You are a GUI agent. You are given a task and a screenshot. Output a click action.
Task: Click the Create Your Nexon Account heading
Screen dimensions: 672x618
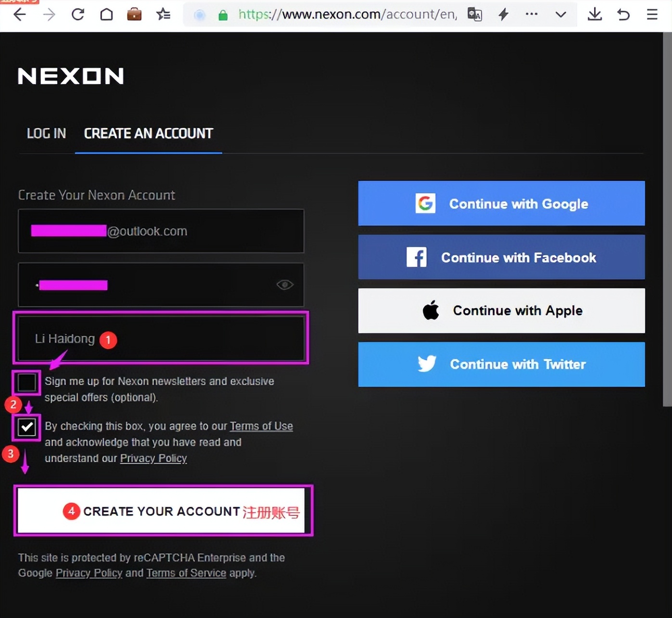(x=96, y=195)
